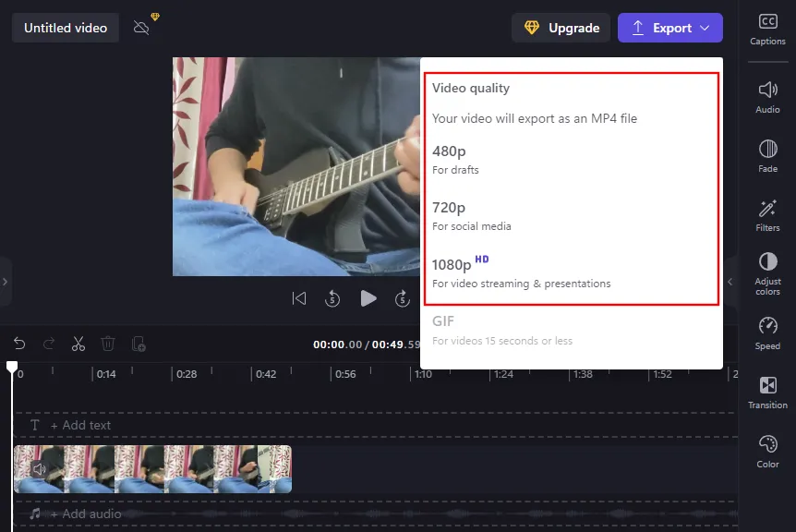
Task: Open the Filters panel
Action: tap(767, 216)
